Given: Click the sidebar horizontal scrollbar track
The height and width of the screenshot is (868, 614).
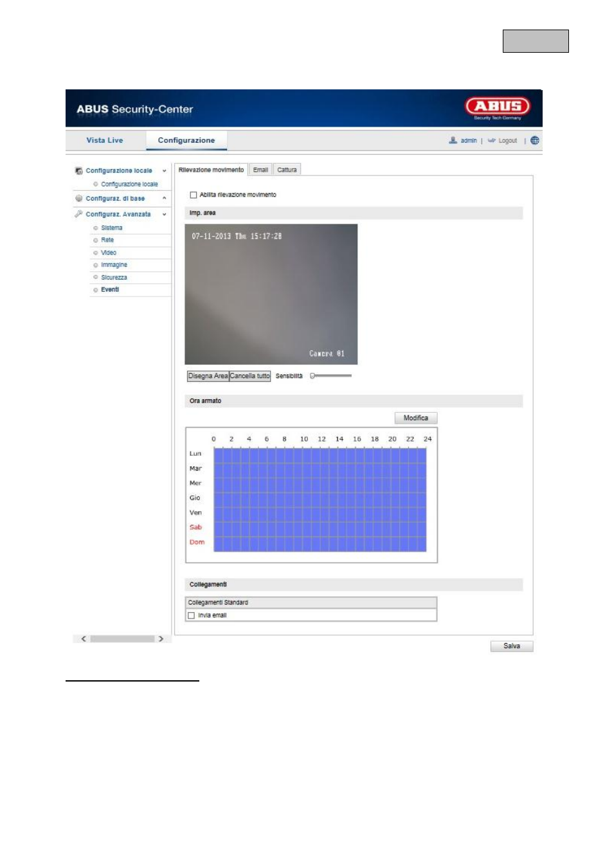Looking at the screenshot, I should pos(122,639).
